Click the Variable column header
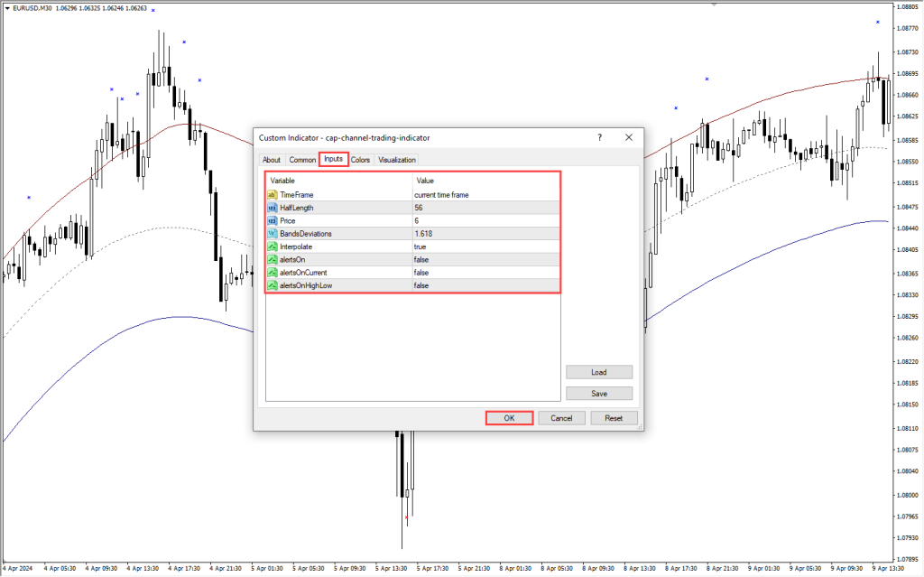The height and width of the screenshot is (577, 924). point(339,181)
